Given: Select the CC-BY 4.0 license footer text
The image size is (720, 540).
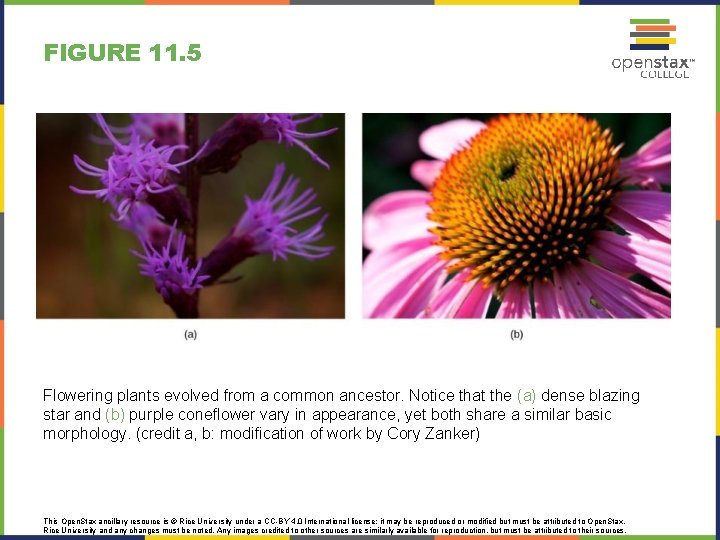Looking at the screenshot, I should click(x=335, y=526).
